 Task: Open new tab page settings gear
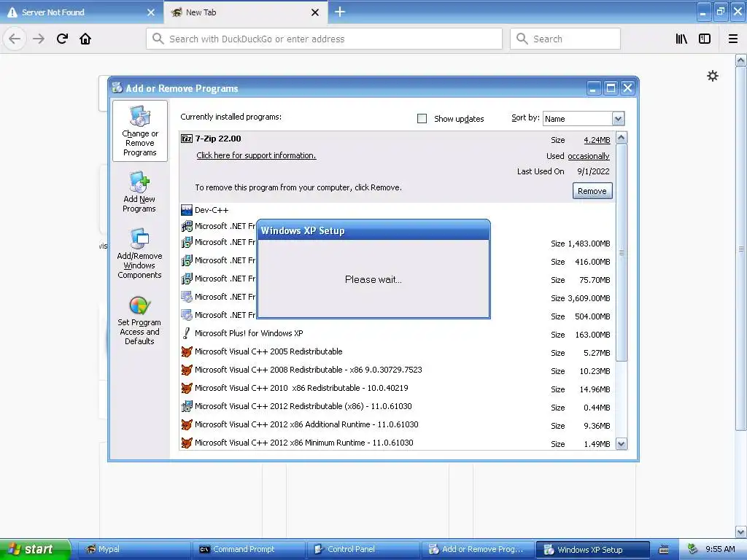coord(713,76)
